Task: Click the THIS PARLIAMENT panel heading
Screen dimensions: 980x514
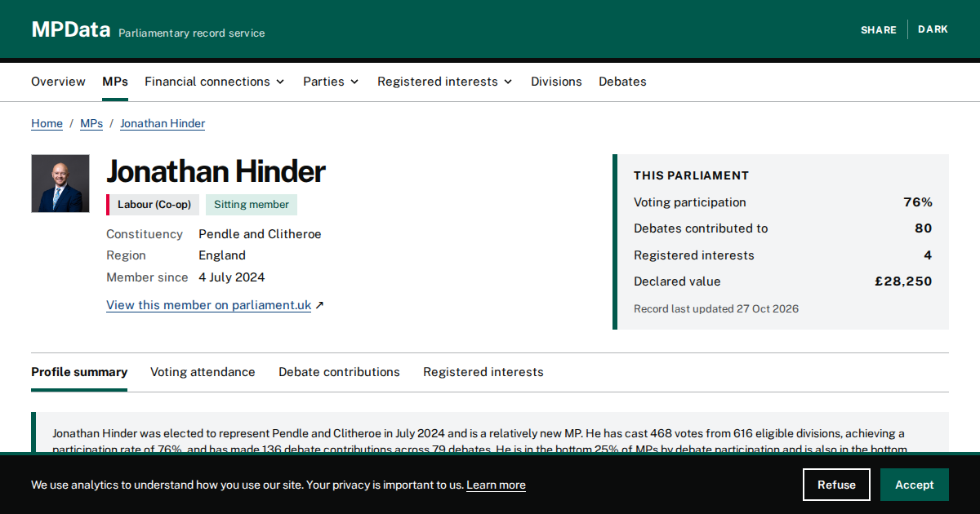Action: pos(691,175)
